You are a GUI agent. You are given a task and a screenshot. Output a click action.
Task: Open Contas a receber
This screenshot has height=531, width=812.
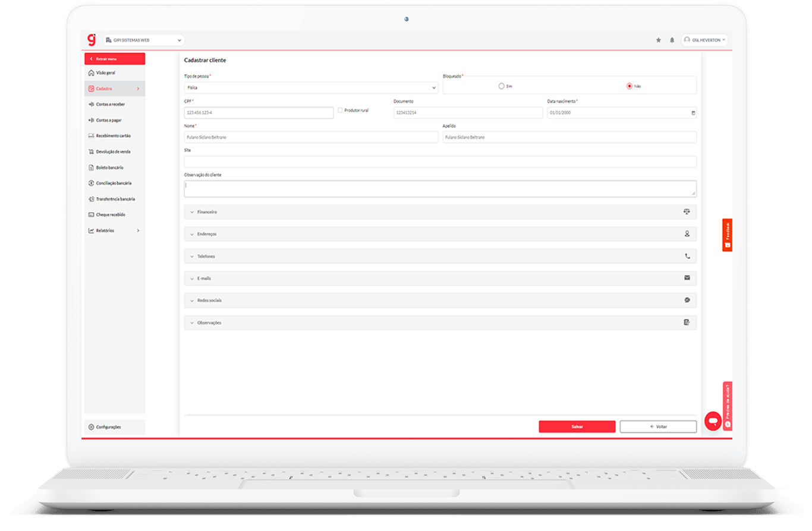[115, 105]
